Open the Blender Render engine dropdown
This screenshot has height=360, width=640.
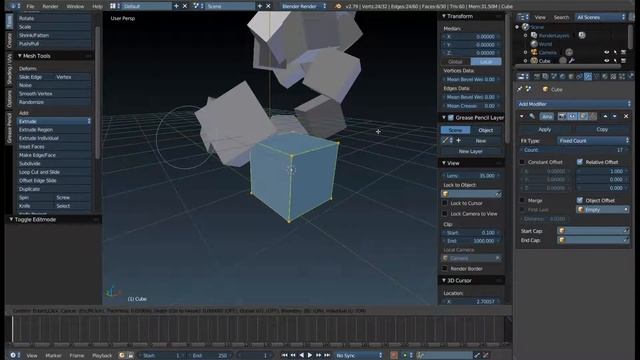(304, 6)
